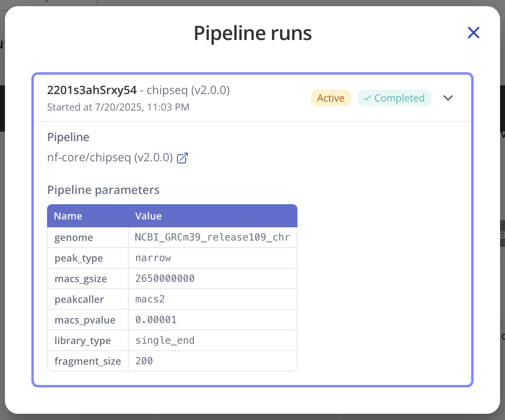
Task: Select the peak_type parameter name
Action: coord(79,258)
